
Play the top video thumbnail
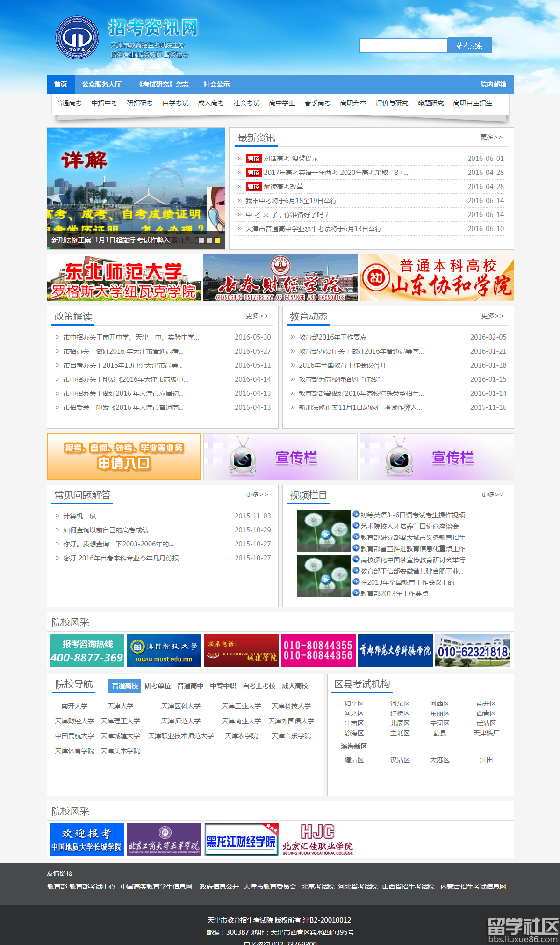324,531
